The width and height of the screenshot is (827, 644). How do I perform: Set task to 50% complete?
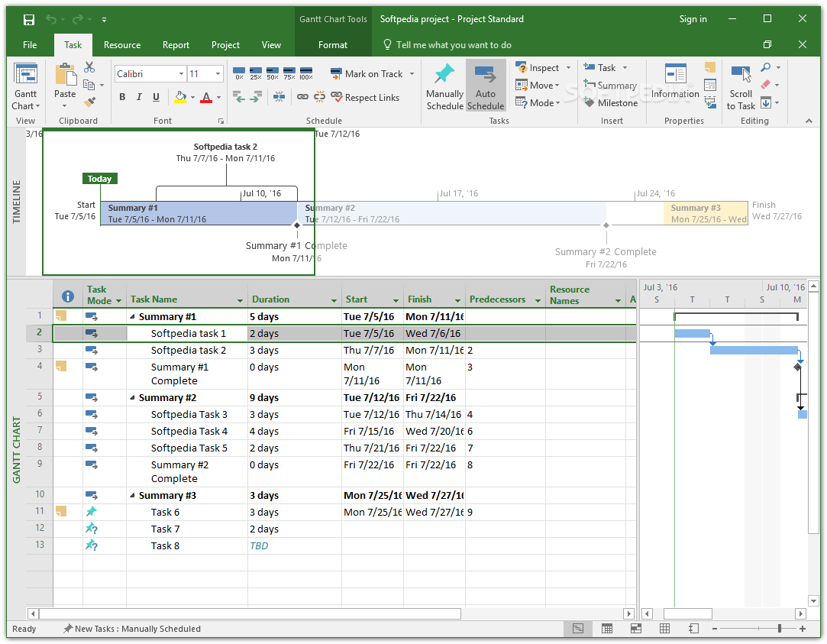point(273,73)
